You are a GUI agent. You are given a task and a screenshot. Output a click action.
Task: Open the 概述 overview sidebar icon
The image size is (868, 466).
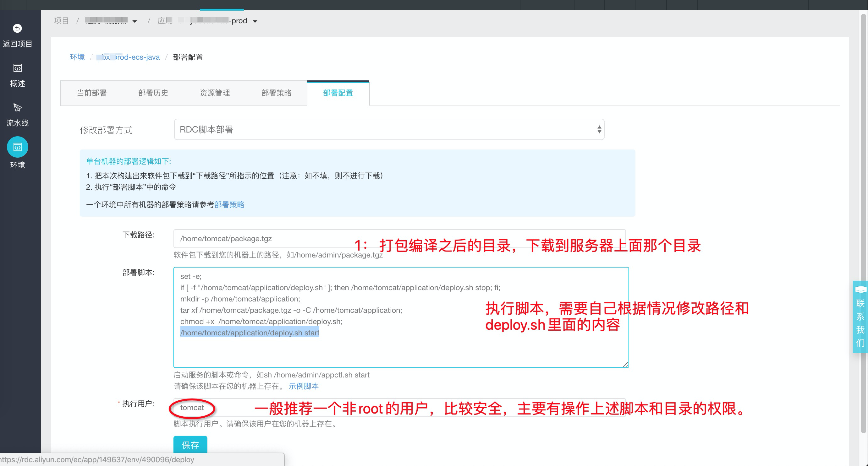point(17,68)
